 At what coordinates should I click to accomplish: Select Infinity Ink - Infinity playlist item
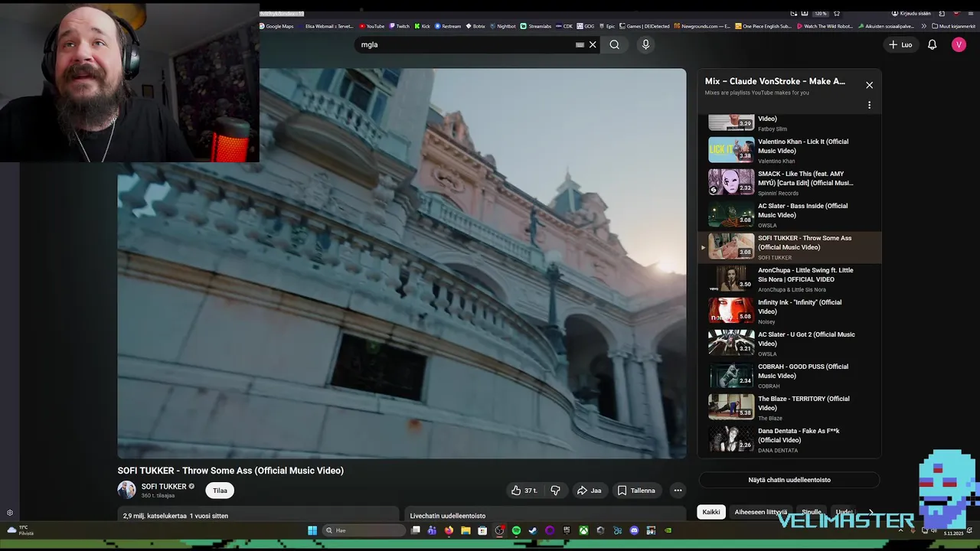click(x=789, y=311)
